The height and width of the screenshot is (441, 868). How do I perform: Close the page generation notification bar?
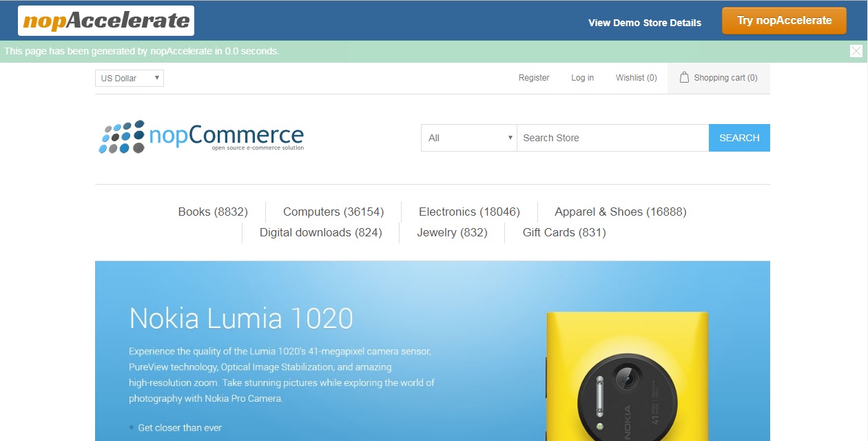856,51
